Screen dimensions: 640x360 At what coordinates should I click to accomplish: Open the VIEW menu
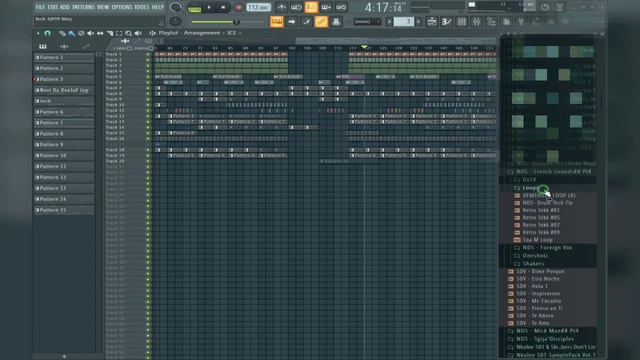point(103,7)
